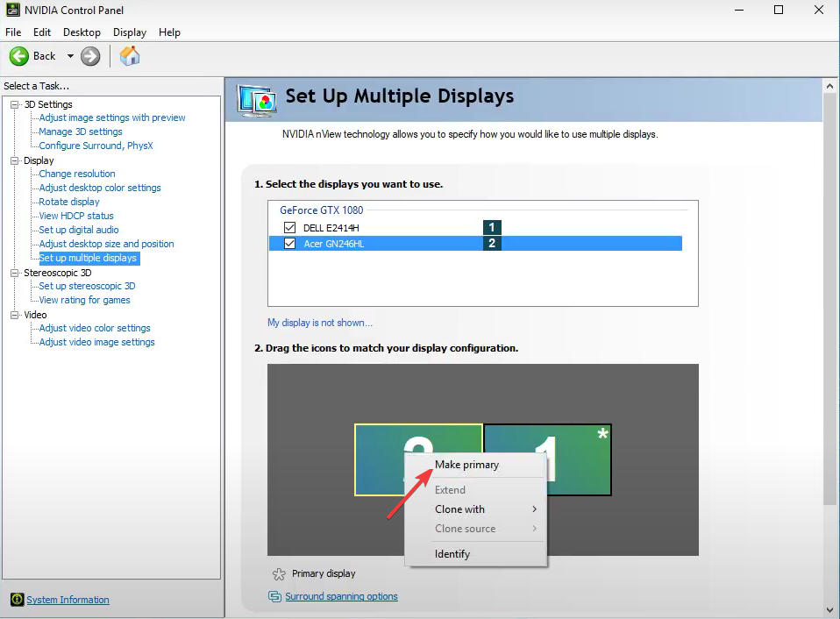The image size is (840, 619).
Task: Open Adjust video image settings
Action: [x=97, y=342]
